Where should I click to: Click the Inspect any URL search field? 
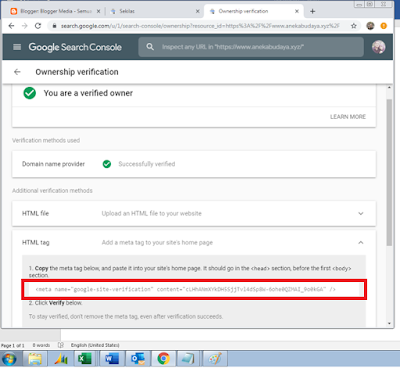[x=251, y=47]
